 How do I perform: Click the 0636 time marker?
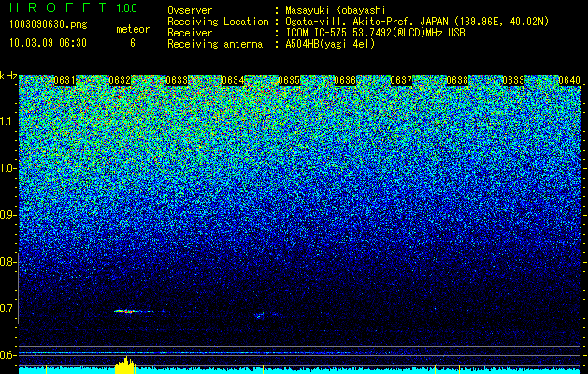[x=345, y=80]
